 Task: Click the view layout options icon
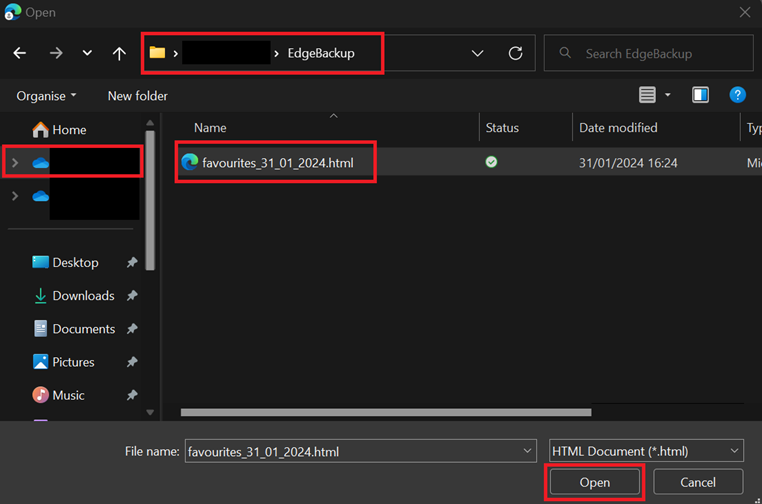pyautogui.click(x=648, y=95)
